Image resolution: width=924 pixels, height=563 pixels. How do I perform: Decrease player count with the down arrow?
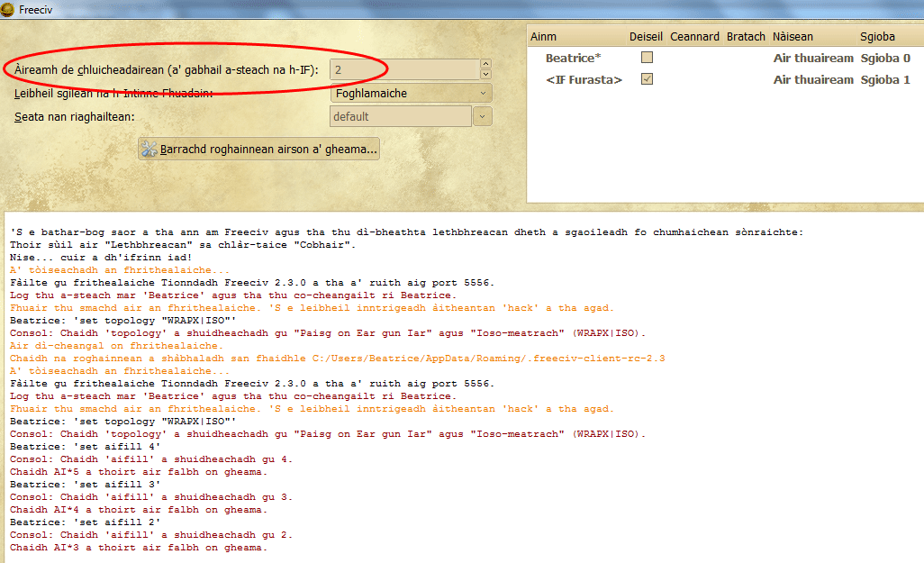485,74
